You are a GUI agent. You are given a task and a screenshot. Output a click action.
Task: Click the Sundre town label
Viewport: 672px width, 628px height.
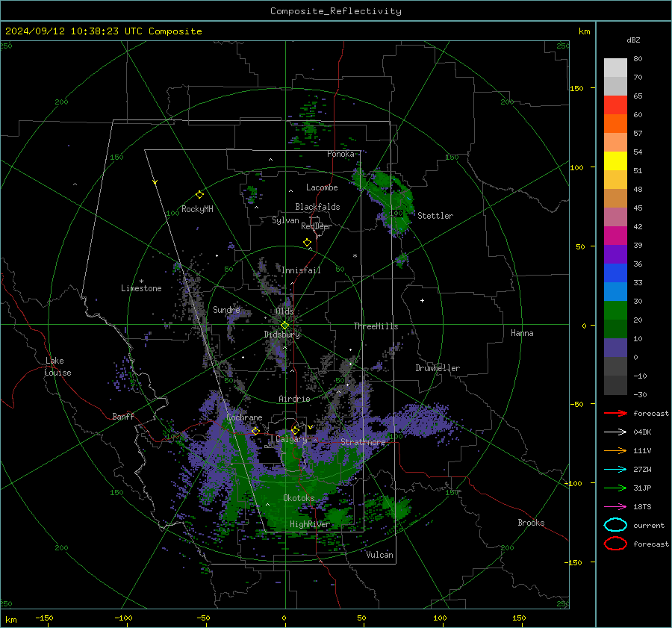(x=226, y=309)
